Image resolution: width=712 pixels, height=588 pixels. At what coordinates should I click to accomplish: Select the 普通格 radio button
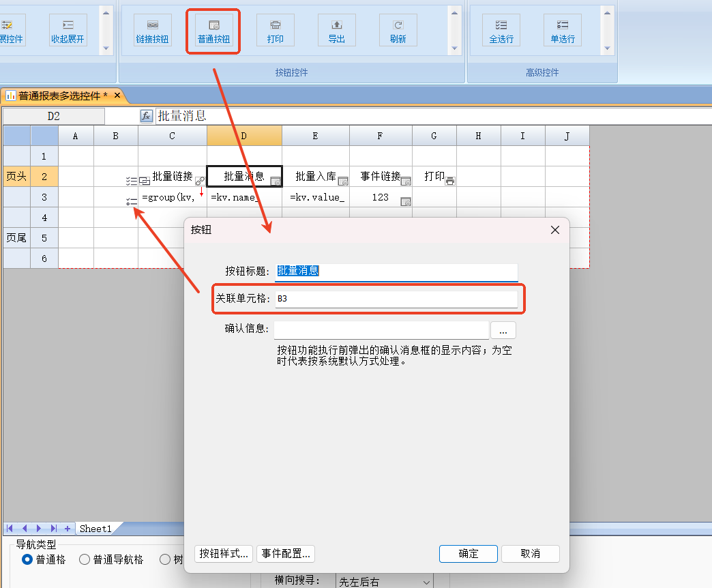point(28,559)
